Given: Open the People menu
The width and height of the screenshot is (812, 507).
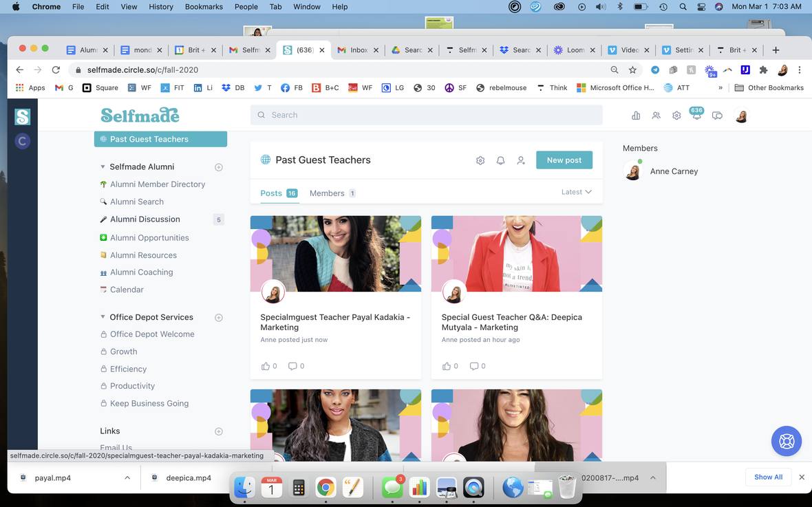Looking at the screenshot, I should click(246, 7).
